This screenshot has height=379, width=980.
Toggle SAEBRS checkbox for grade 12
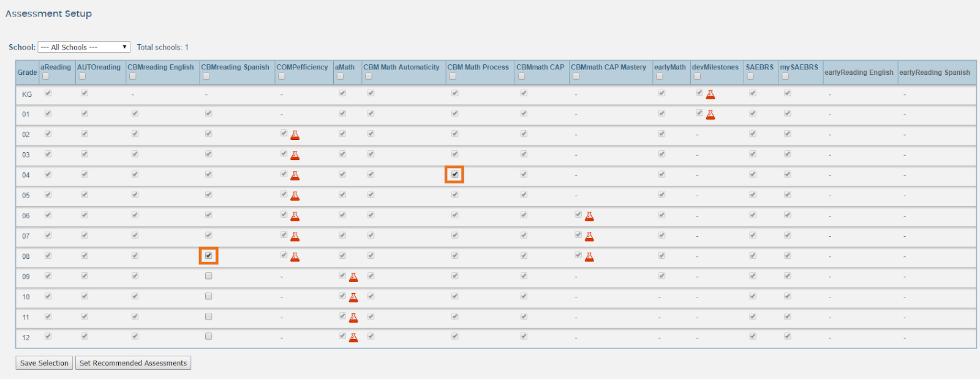pyautogui.click(x=753, y=336)
